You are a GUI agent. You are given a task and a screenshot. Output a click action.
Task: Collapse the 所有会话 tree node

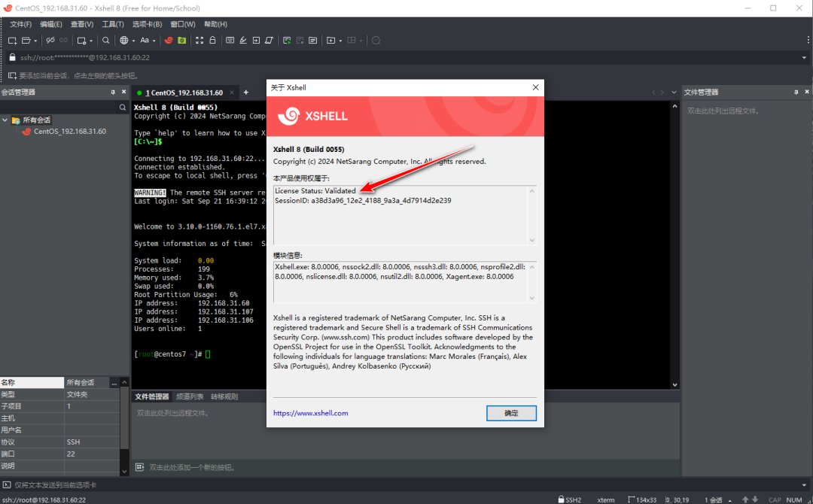pos(5,120)
